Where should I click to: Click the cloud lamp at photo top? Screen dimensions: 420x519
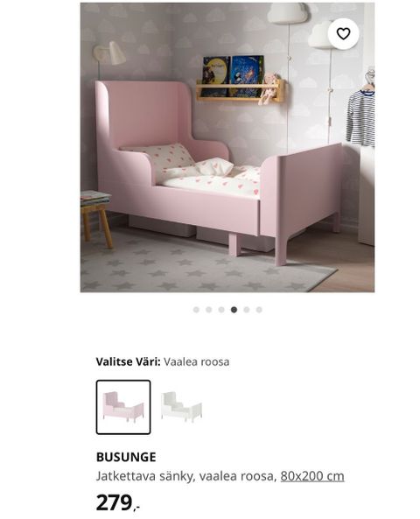coord(287,12)
